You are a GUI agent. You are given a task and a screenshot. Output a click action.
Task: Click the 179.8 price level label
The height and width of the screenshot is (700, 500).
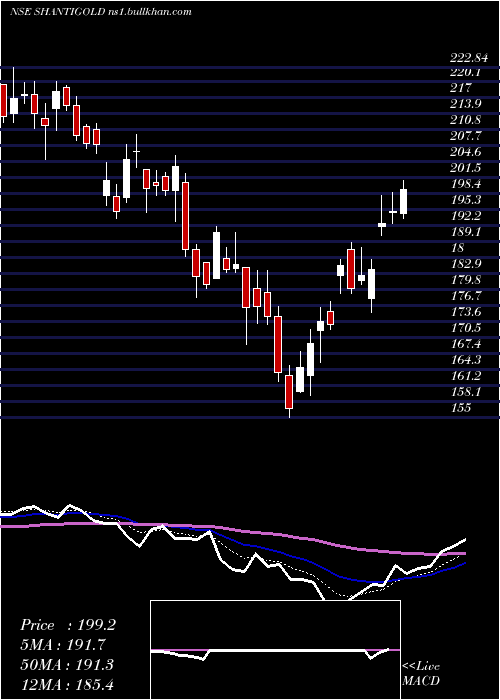[x=466, y=280]
